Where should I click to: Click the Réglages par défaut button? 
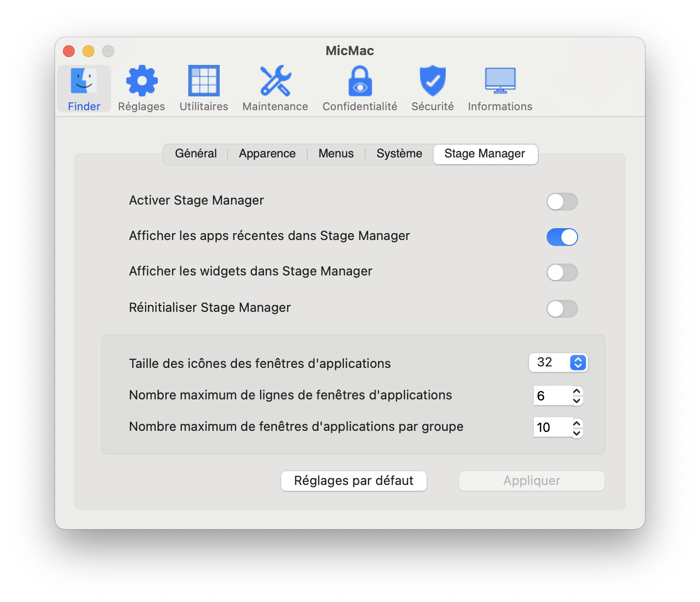354,481
